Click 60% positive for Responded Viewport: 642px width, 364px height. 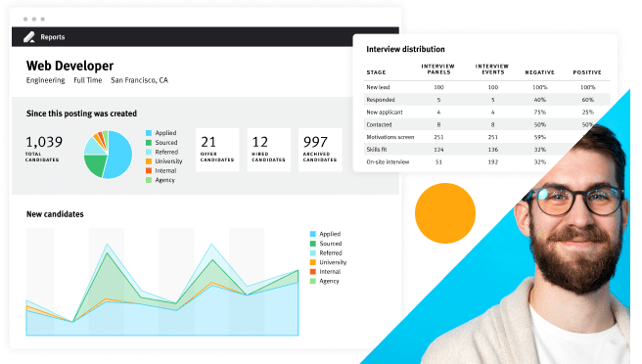(x=588, y=100)
